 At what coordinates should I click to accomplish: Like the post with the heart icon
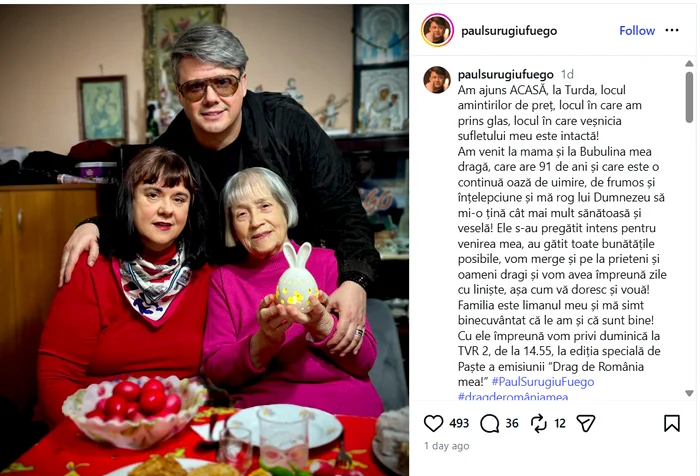[x=433, y=423]
